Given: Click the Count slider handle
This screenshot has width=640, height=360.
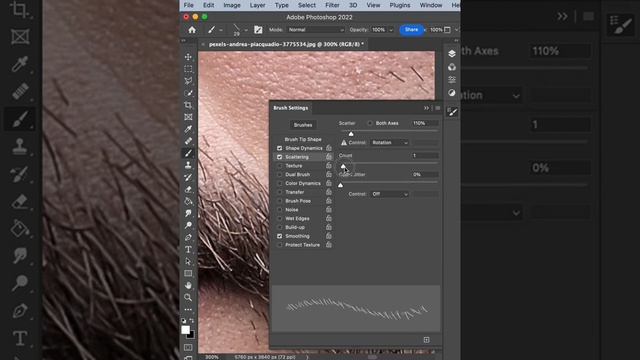Looking at the screenshot, I should (343, 166).
